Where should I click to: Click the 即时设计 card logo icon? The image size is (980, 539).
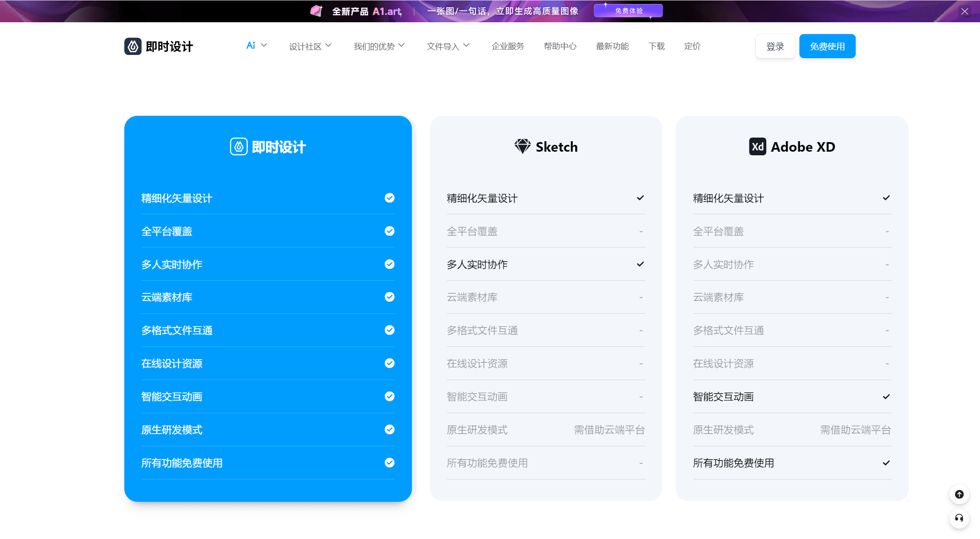[239, 147]
